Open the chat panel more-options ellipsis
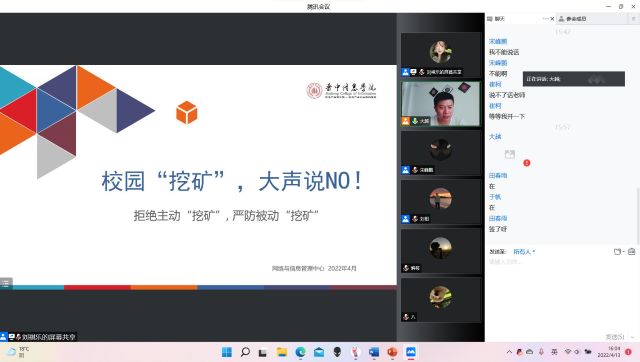 tap(545, 19)
